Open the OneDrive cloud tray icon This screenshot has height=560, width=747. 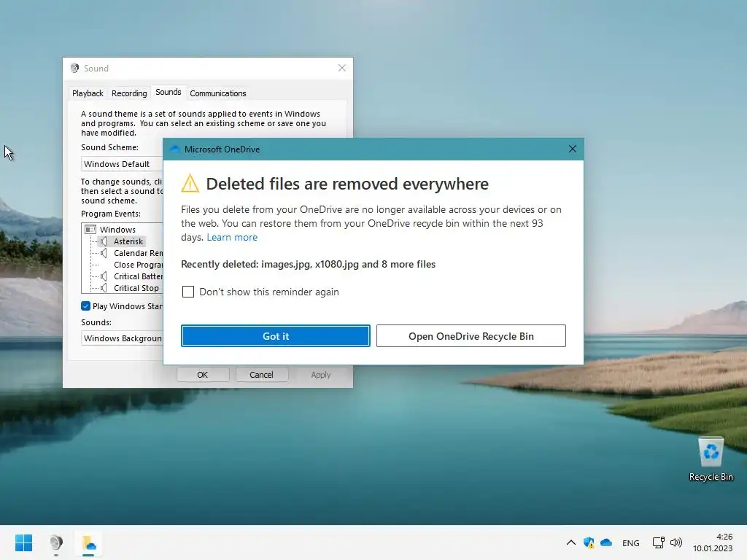click(606, 542)
